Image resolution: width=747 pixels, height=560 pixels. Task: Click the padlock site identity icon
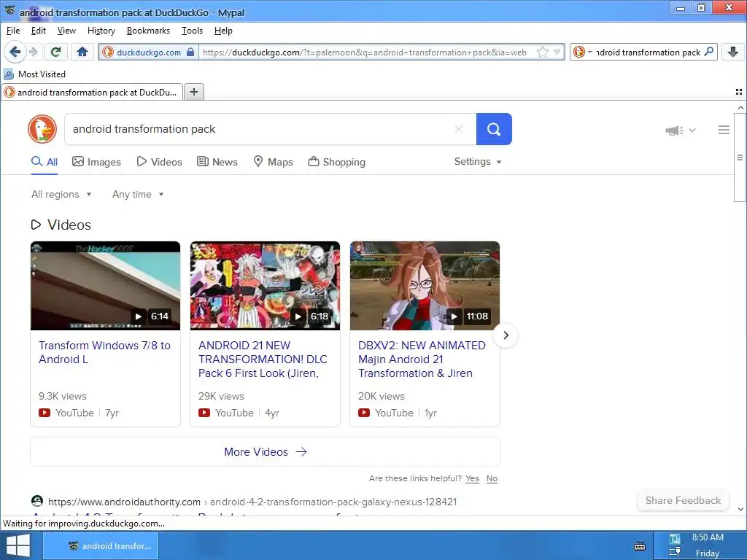(190, 52)
